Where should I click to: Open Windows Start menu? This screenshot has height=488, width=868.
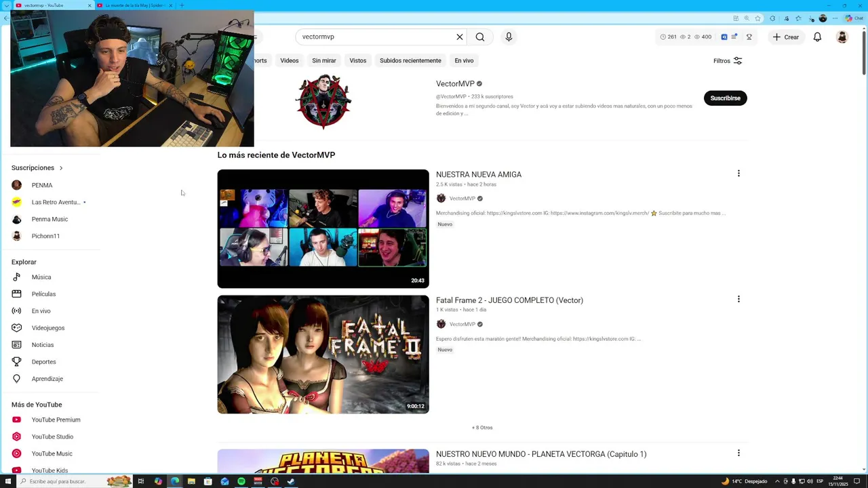click(x=8, y=481)
